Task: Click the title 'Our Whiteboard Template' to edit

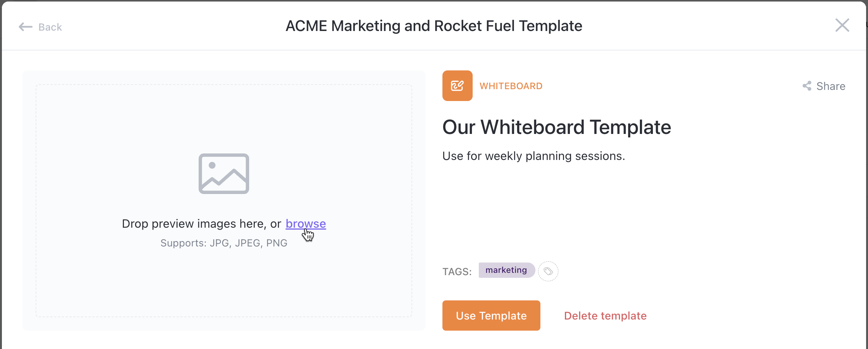Action: 556,127
